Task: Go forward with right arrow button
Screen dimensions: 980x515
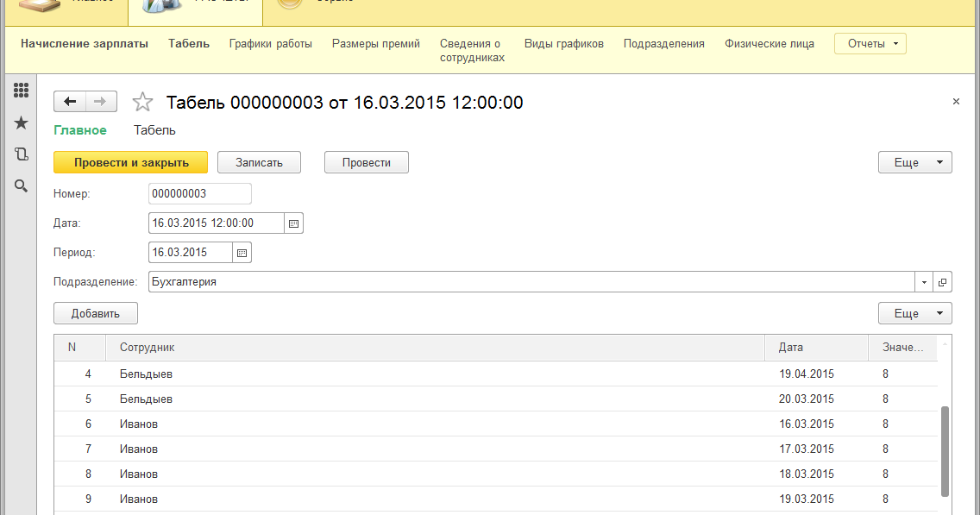Action: (101, 101)
